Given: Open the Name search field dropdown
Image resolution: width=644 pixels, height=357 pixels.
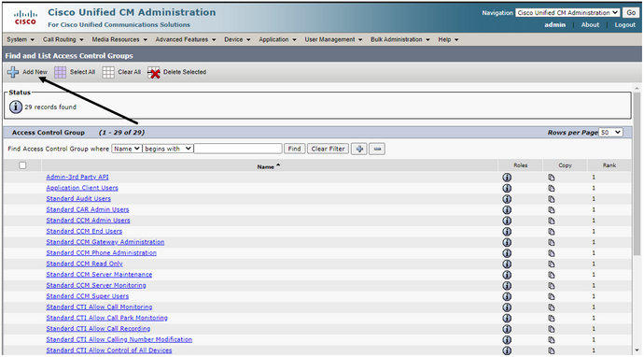Looking at the screenshot, I should pyautogui.click(x=127, y=149).
